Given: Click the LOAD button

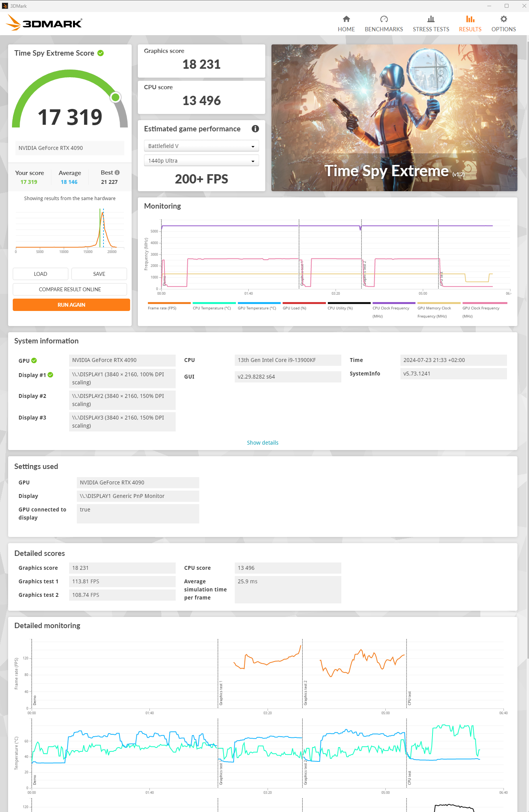Looking at the screenshot, I should pyautogui.click(x=41, y=274).
